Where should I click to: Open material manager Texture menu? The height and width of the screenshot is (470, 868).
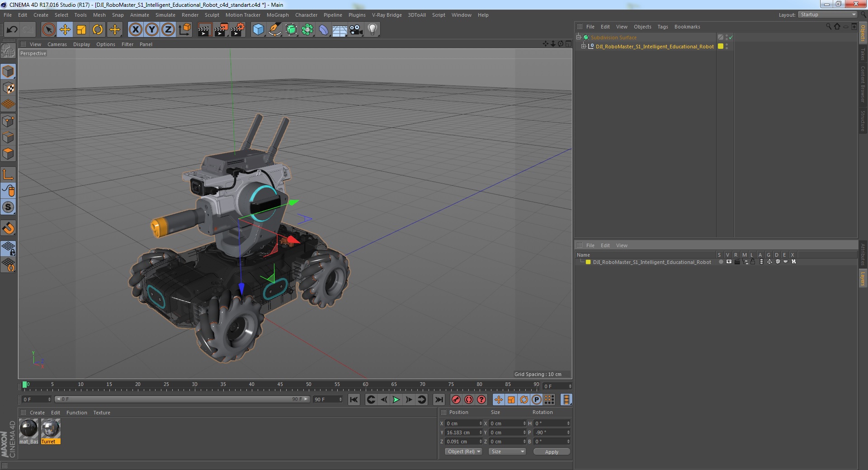click(102, 413)
